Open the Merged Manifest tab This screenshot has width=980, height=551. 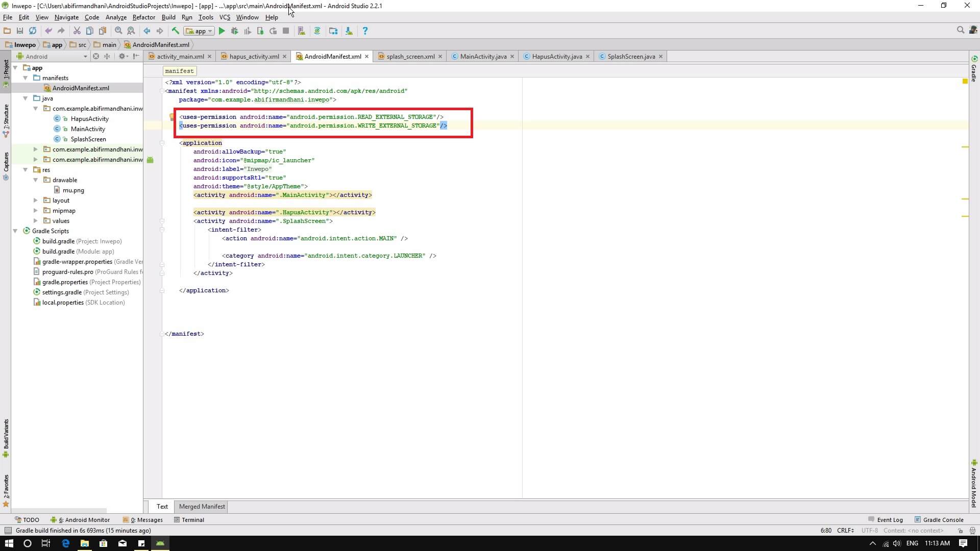[202, 507]
